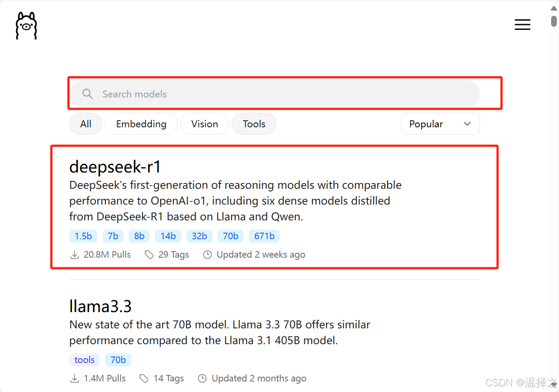Click the search magnifier icon

(88, 94)
